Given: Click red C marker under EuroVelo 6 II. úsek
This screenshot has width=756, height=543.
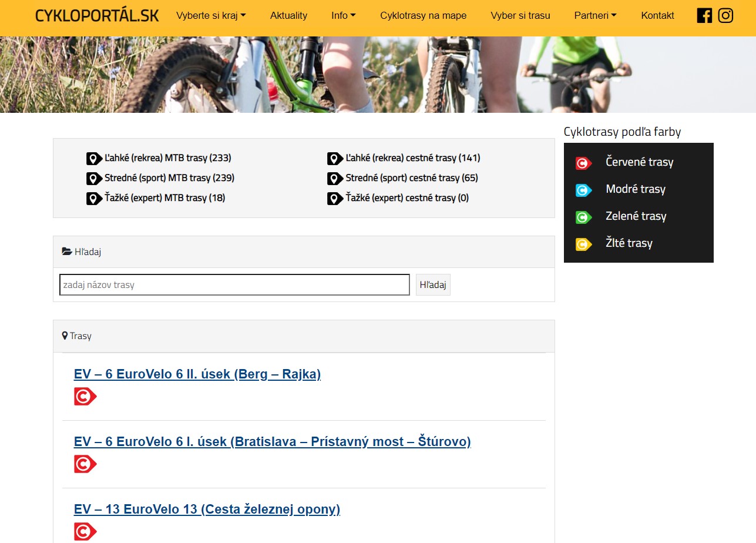Looking at the screenshot, I should pos(85,397).
